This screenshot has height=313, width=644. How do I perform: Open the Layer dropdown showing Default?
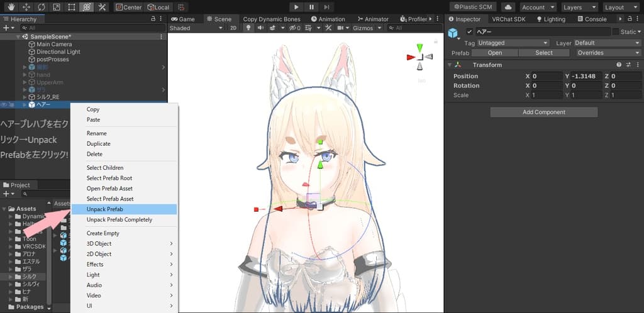607,43
